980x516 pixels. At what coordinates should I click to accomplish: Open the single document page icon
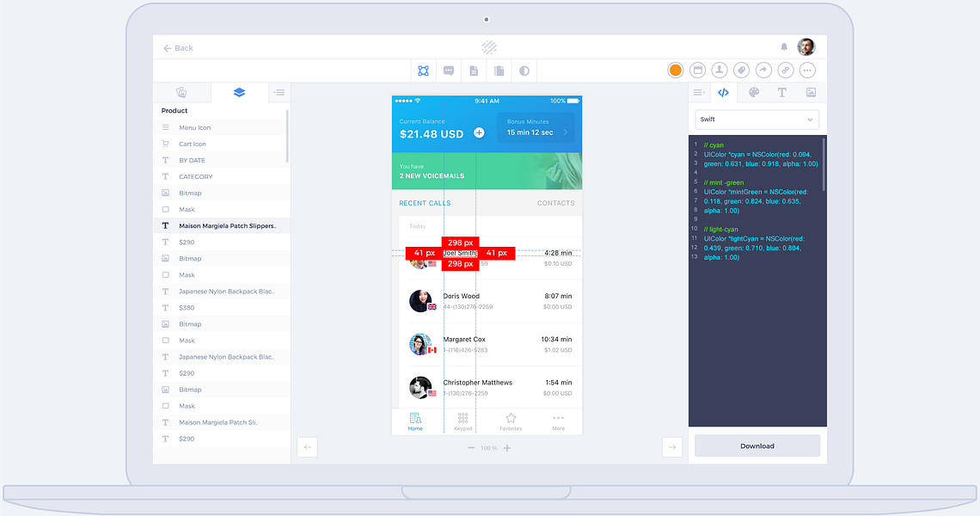click(x=474, y=71)
